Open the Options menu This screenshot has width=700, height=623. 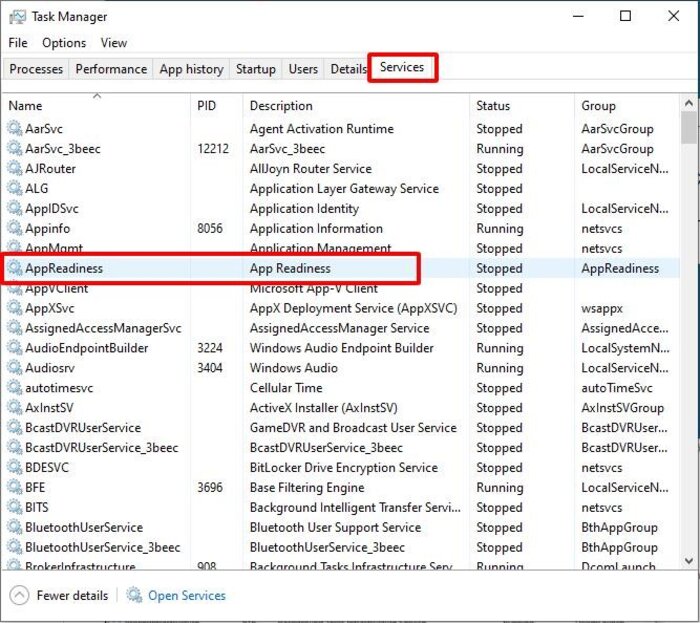click(x=64, y=43)
